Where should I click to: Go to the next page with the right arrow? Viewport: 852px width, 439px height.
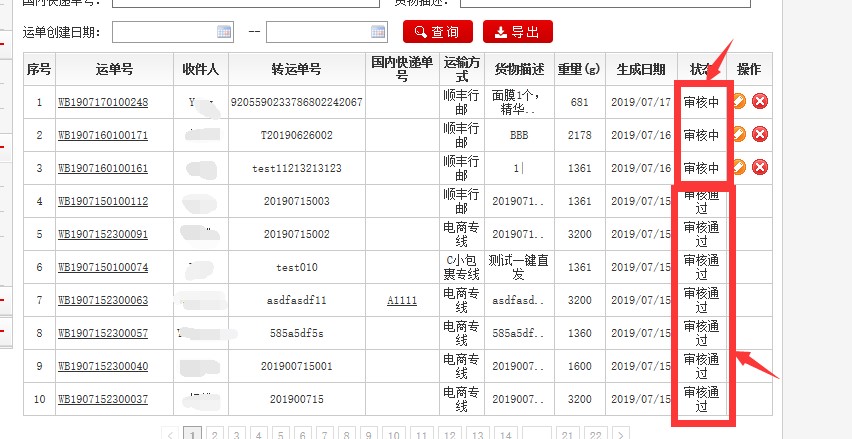(621, 435)
